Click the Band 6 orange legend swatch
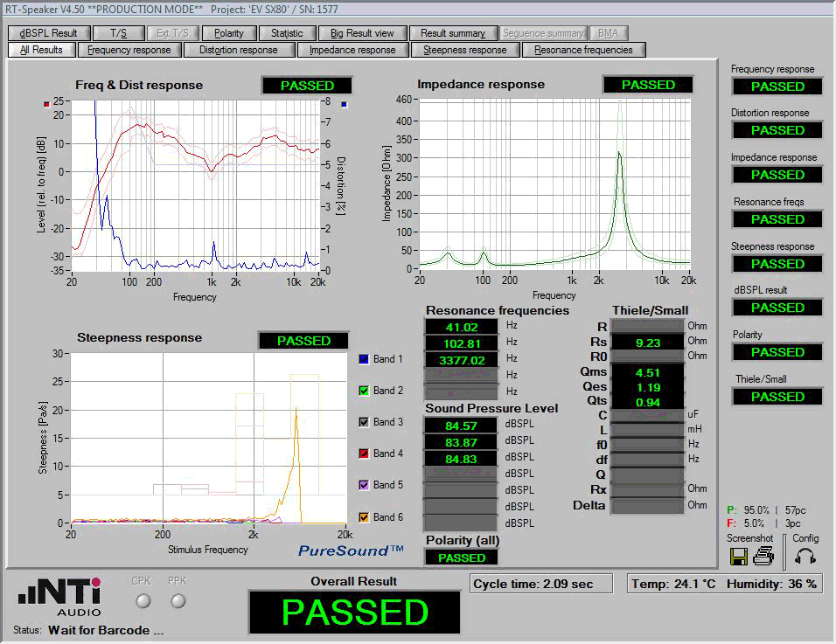836x644 pixels. (x=364, y=517)
